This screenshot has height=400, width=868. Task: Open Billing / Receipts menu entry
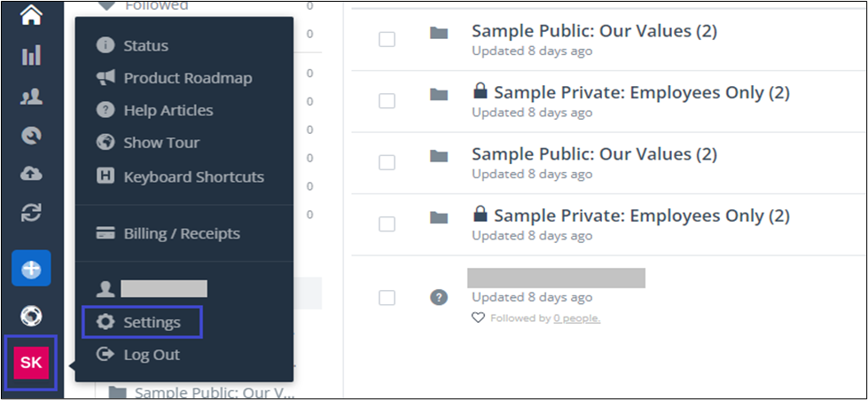(x=182, y=233)
